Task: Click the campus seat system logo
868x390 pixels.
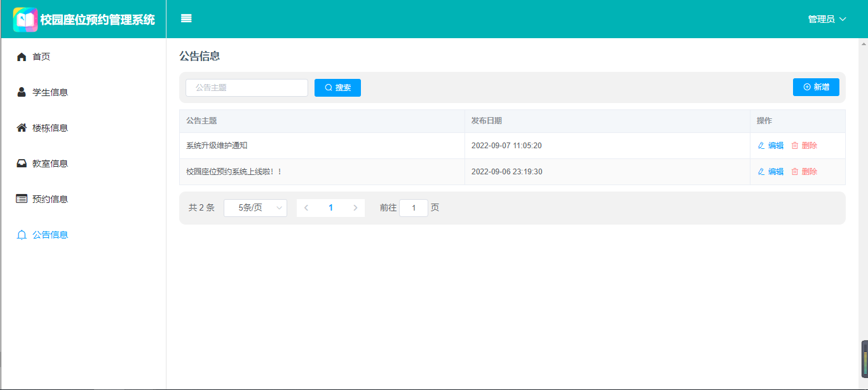Action: click(25, 20)
